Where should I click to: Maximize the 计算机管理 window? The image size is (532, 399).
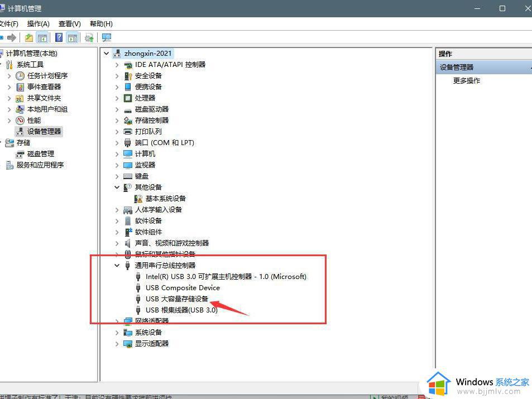coord(502,8)
